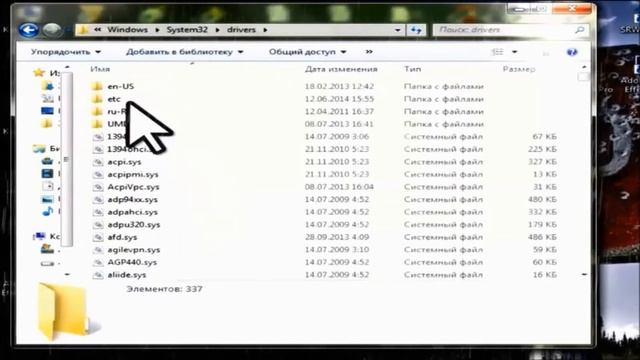Click the adpu320.sys file icon
Viewport: 640px width, 360px height.
click(98, 225)
